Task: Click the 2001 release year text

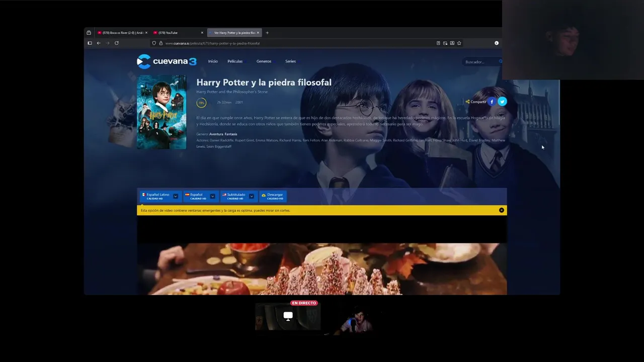Action: pos(239,103)
